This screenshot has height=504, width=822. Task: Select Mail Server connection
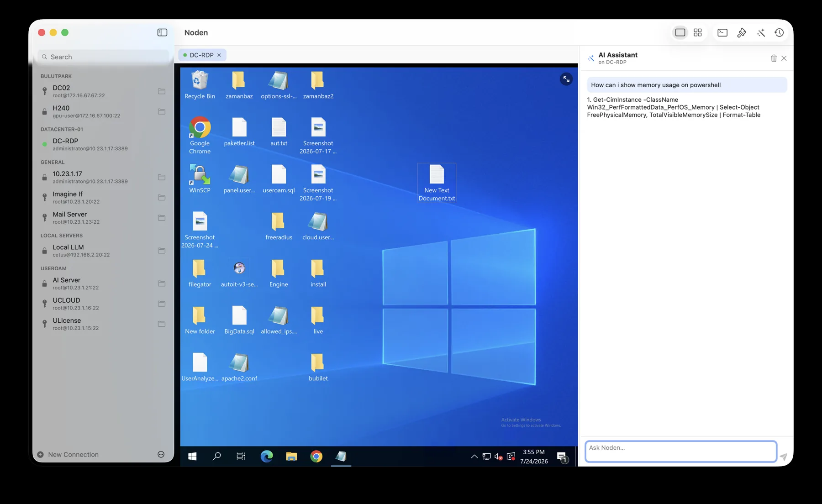(x=103, y=217)
